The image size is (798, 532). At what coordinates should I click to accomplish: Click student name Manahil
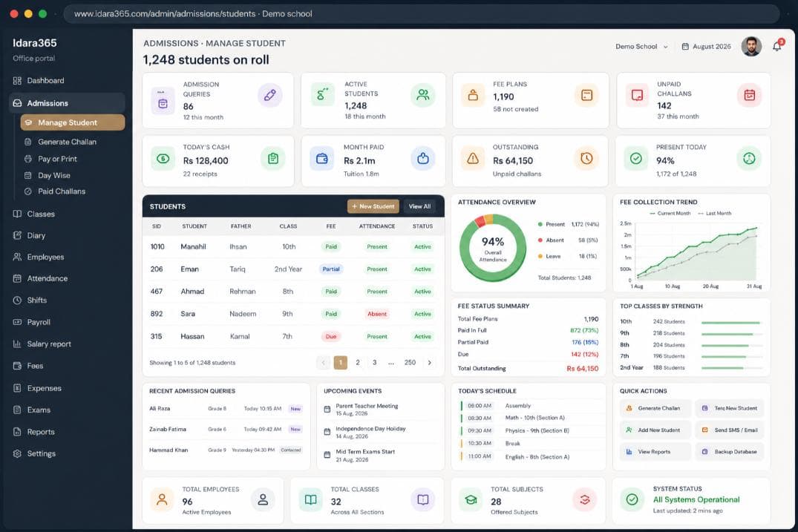click(x=194, y=246)
